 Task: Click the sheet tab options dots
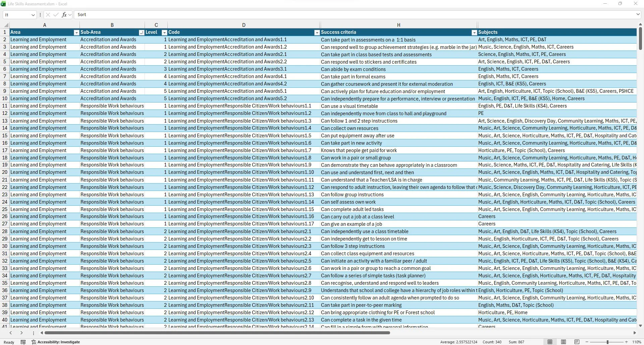click(33, 333)
